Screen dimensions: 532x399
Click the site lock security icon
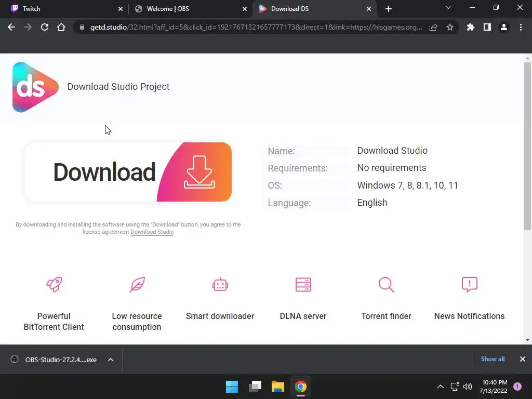pos(82,27)
